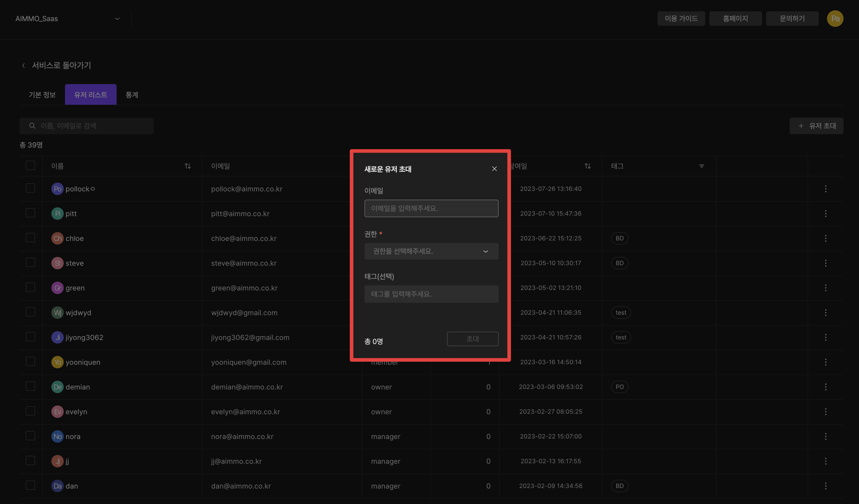Click the 총 39명 total count text

click(x=31, y=145)
